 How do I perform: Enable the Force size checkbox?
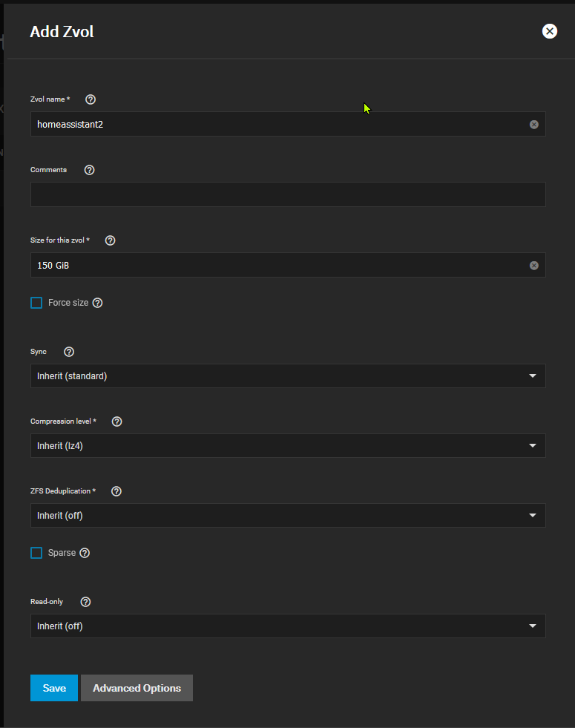(36, 303)
